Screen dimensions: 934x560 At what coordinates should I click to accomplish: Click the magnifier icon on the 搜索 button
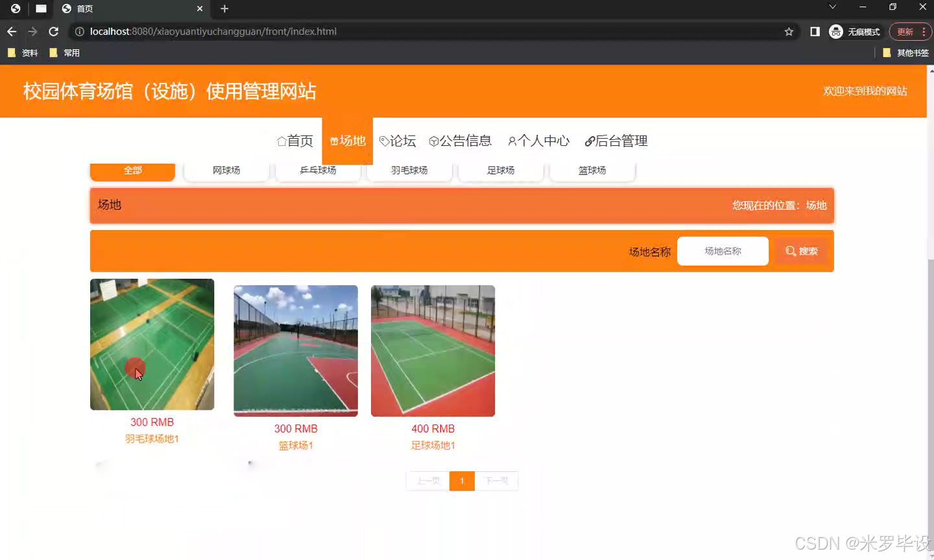click(x=790, y=251)
